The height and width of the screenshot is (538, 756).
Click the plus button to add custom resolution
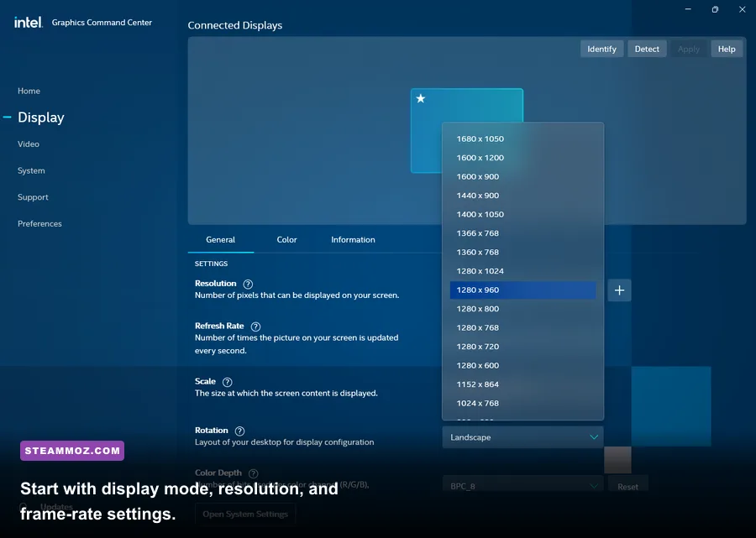pos(619,290)
